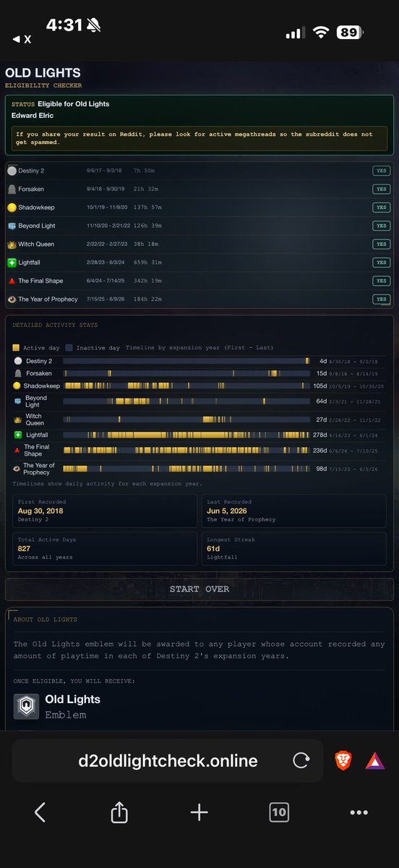Image resolution: width=399 pixels, height=868 pixels.
Task: Tap the Shadowkeep moon icon
Action: pos(12,208)
